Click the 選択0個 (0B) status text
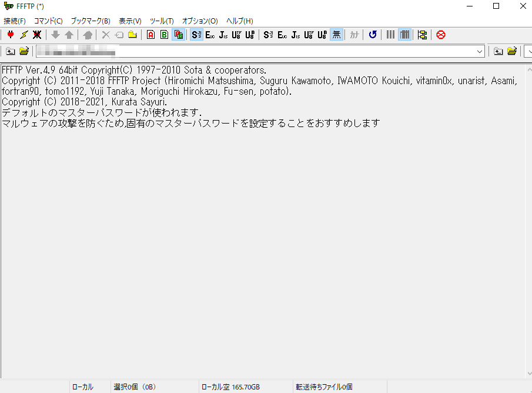 [x=135, y=387]
